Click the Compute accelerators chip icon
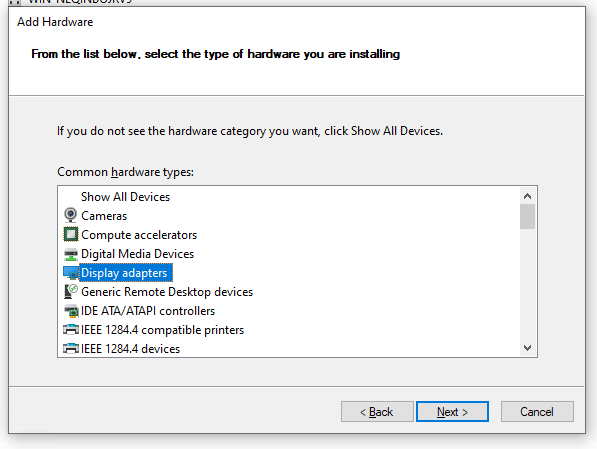 point(70,235)
